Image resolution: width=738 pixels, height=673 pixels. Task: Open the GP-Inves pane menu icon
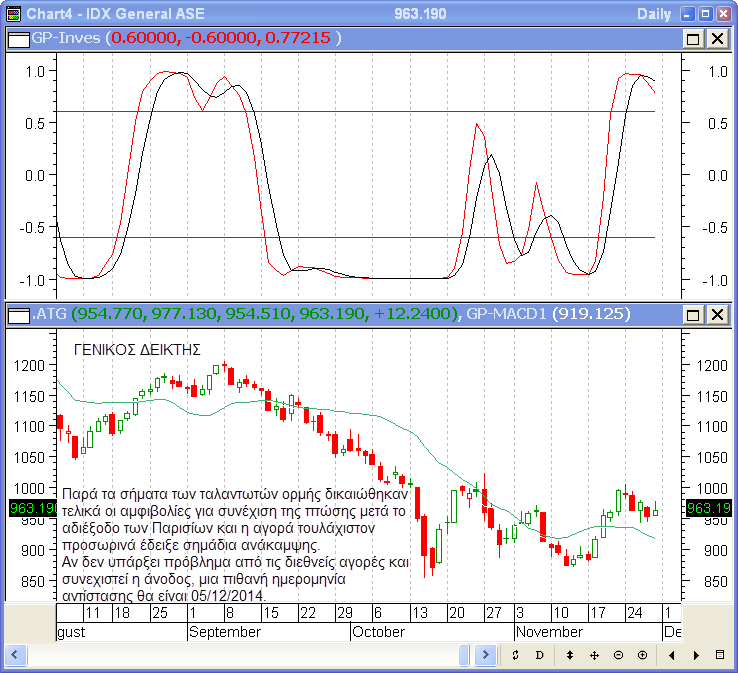click(x=18, y=38)
